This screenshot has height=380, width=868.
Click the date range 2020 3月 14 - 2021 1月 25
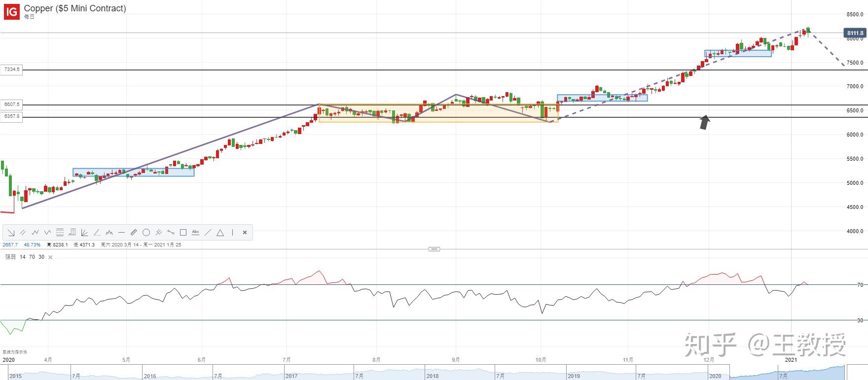click(141, 244)
